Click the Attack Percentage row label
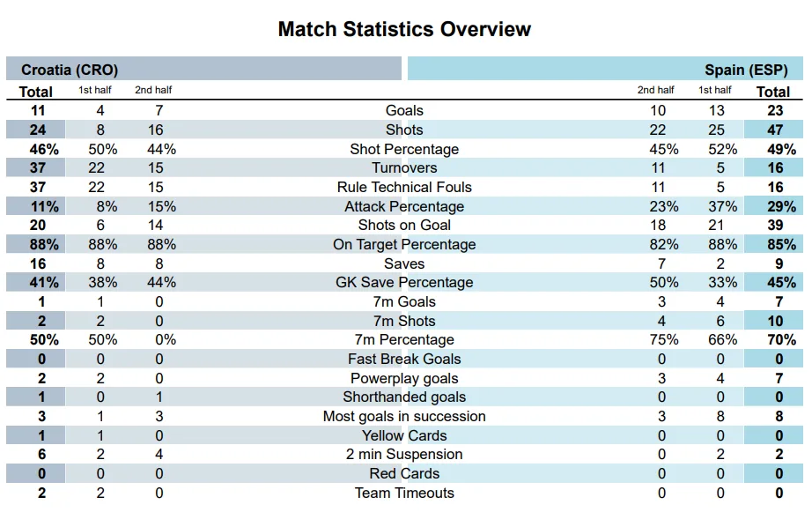This screenshot has width=812, height=512. coord(404,206)
